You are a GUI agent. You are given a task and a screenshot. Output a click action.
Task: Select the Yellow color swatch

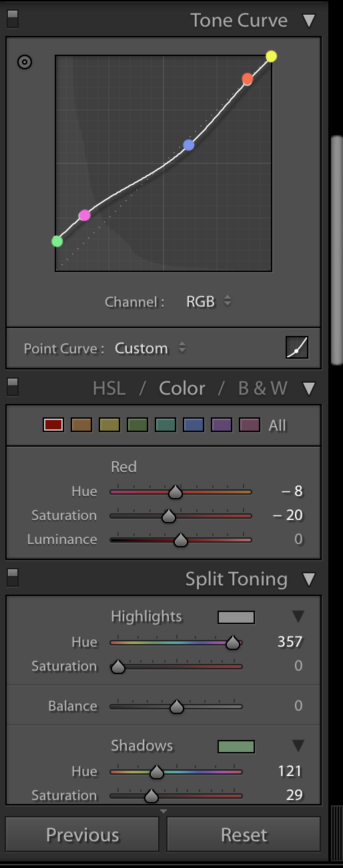click(x=109, y=425)
